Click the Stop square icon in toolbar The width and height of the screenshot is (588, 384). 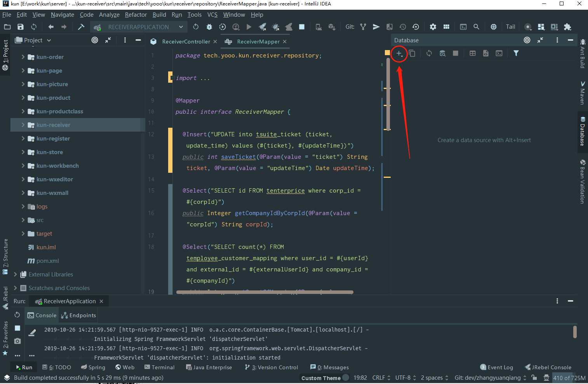click(302, 27)
